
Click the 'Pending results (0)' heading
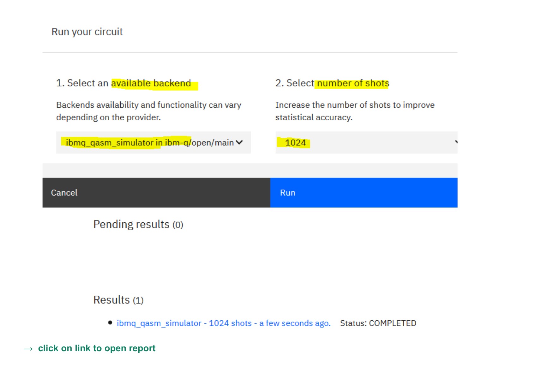coord(138,225)
